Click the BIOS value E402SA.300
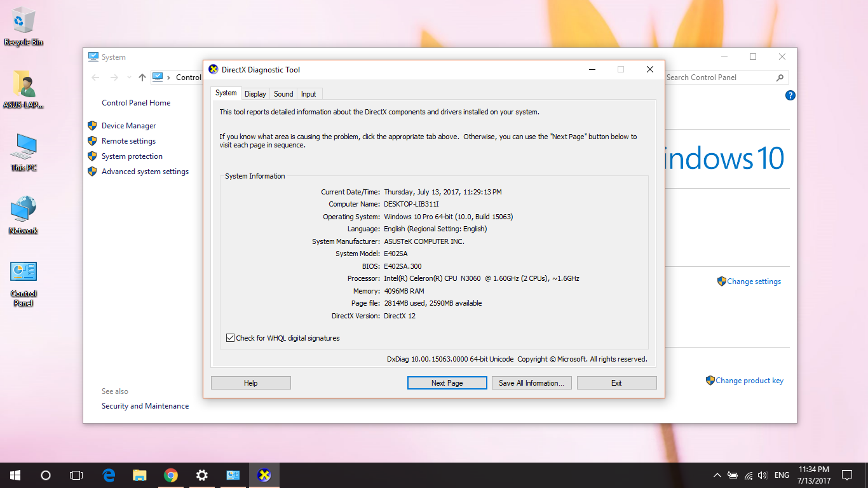 pos(403,266)
